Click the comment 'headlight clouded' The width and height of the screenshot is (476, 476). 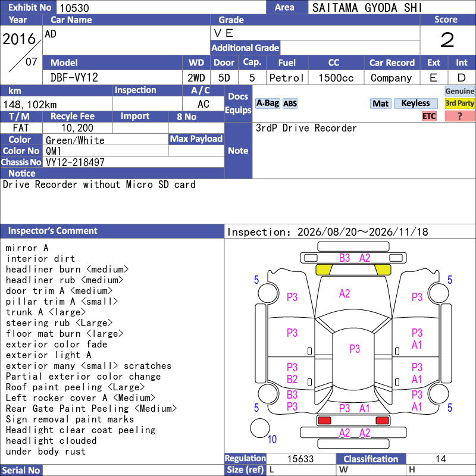pyautogui.click(x=51, y=441)
